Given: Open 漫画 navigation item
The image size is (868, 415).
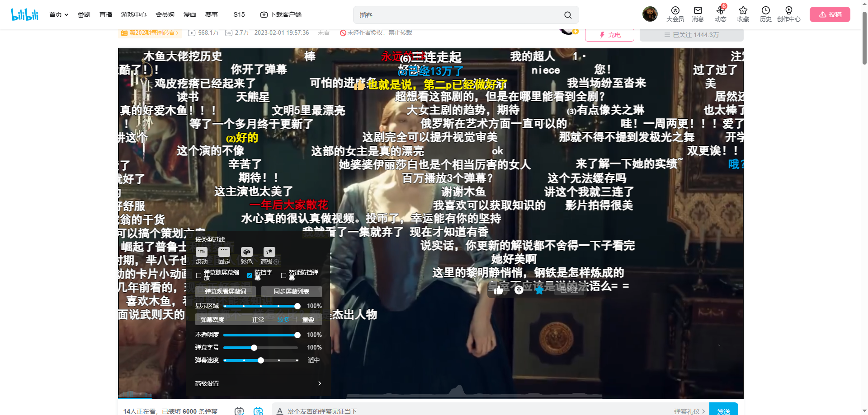Looking at the screenshot, I should click(190, 14).
